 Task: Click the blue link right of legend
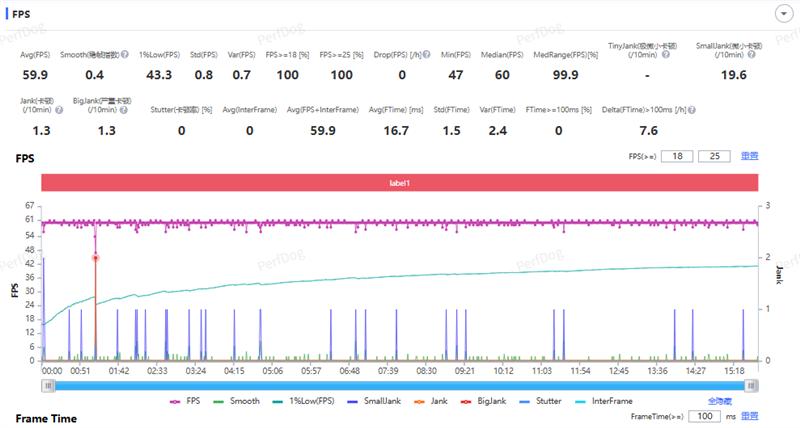719,401
